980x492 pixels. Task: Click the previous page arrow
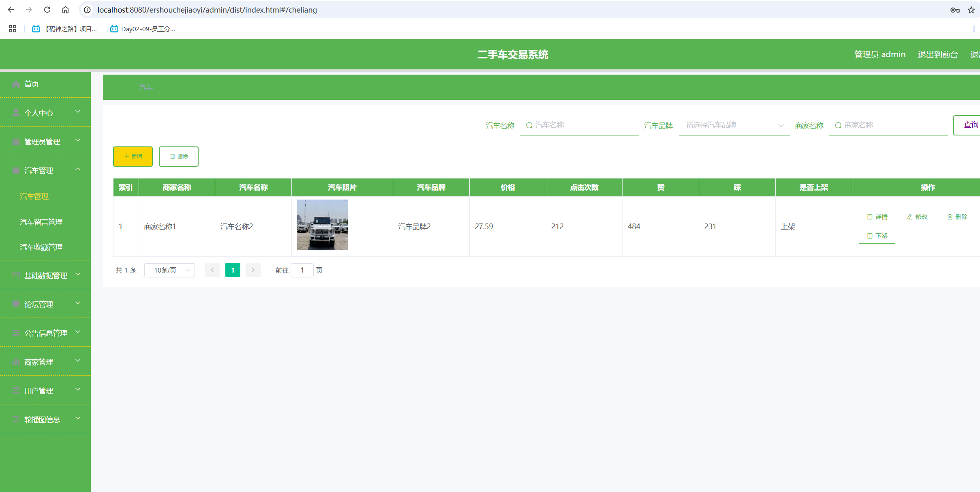(x=212, y=270)
